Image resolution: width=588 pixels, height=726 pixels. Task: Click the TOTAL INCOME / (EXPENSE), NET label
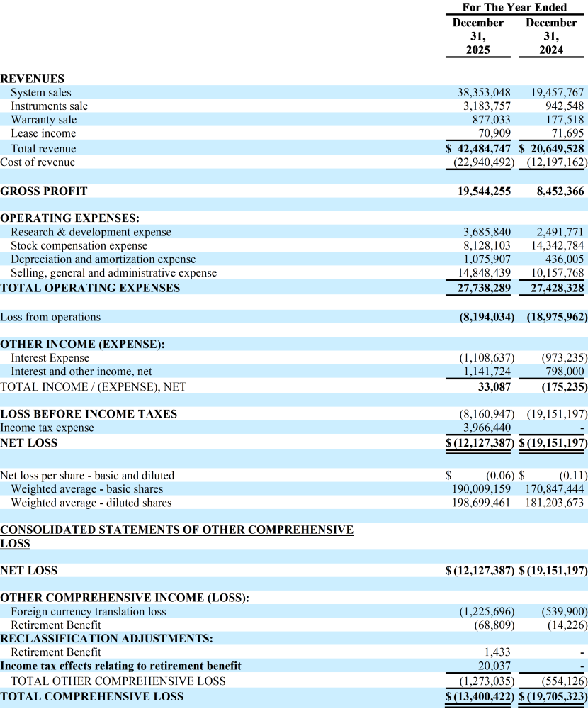94,386
